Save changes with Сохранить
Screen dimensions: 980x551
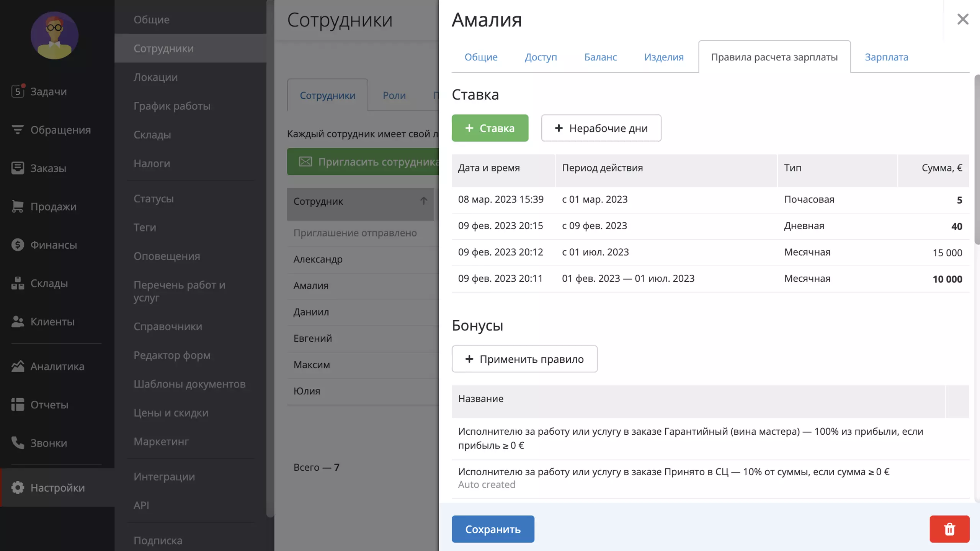point(493,529)
